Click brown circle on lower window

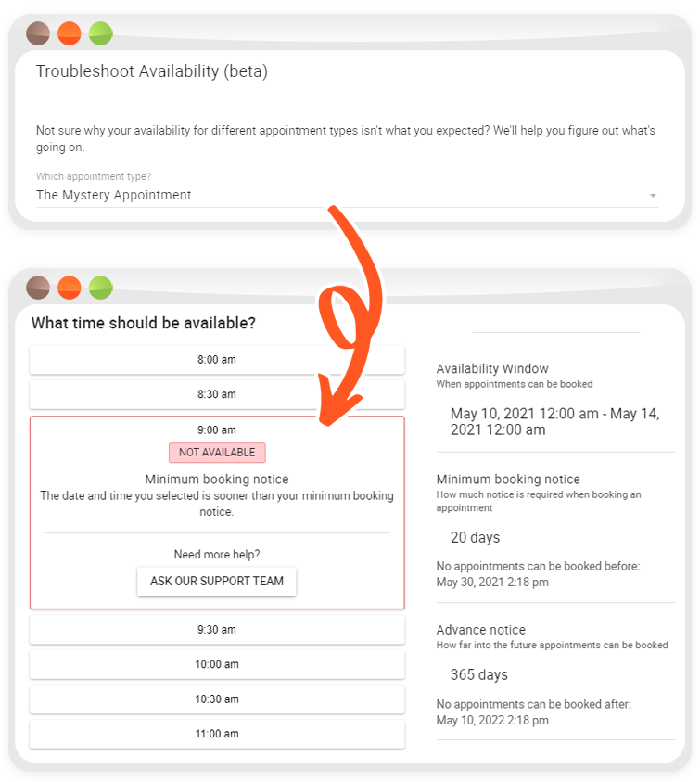point(38,288)
